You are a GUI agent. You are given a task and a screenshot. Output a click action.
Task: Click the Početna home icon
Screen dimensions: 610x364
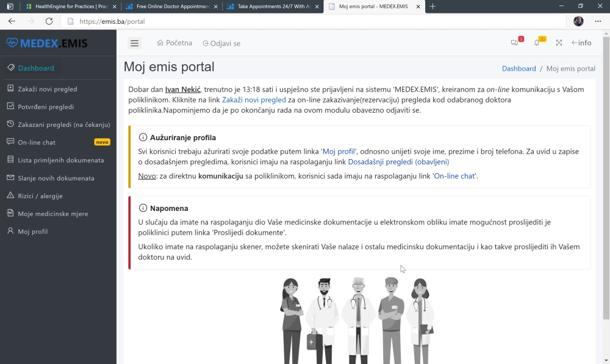160,43
